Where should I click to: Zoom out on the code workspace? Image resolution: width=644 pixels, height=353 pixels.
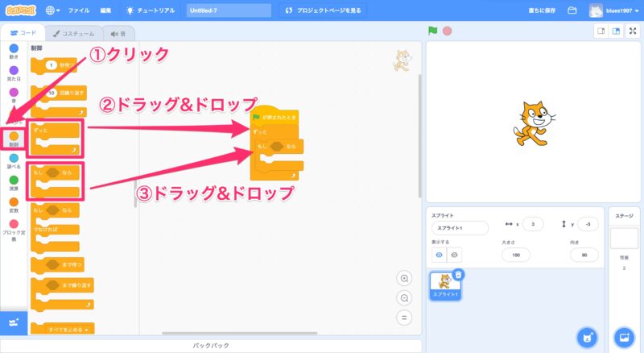coord(405,297)
